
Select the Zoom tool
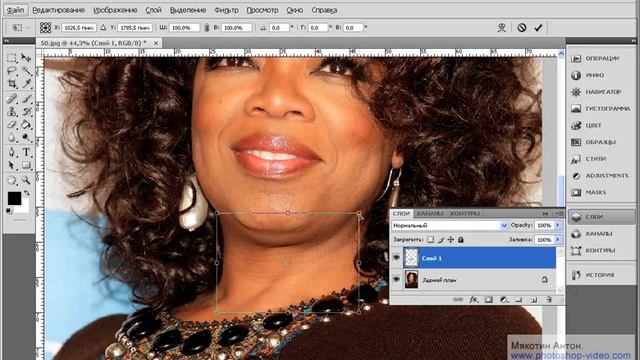pyautogui.click(x=26, y=180)
